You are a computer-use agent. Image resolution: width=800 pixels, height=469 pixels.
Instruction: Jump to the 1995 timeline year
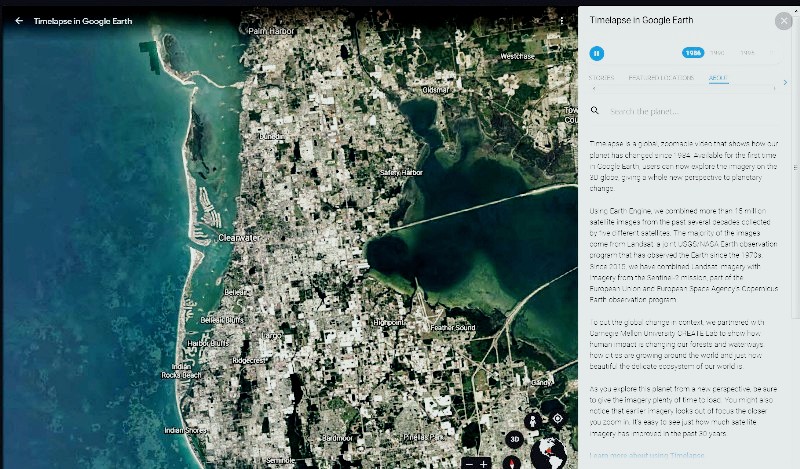pos(747,53)
